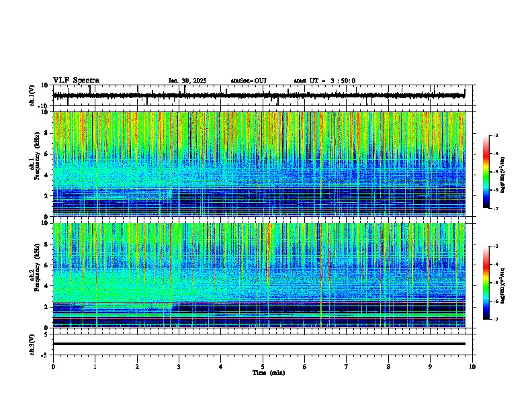Click the black ch.3 voltage trace
This screenshot has width=532, height=411.
click(259, 344)
